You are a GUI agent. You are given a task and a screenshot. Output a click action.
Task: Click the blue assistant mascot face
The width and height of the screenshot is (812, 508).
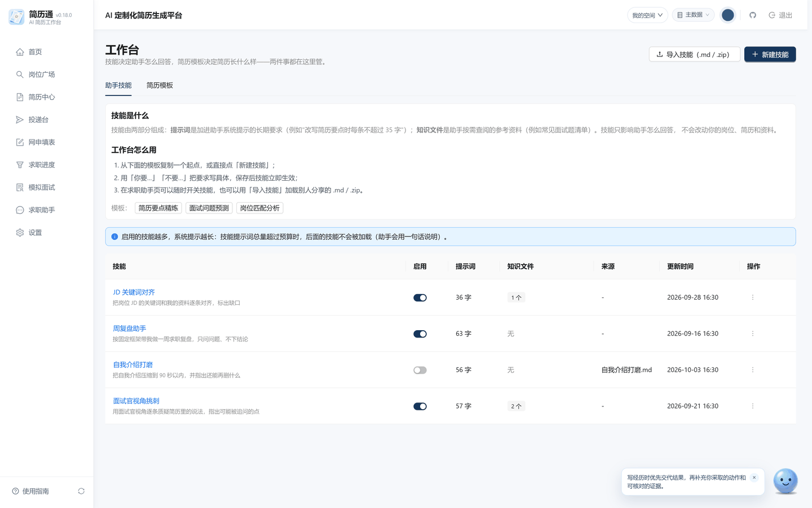785,481
